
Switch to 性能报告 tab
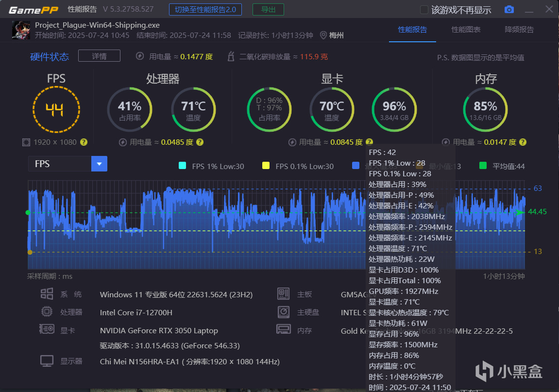(x=412, y=30)
